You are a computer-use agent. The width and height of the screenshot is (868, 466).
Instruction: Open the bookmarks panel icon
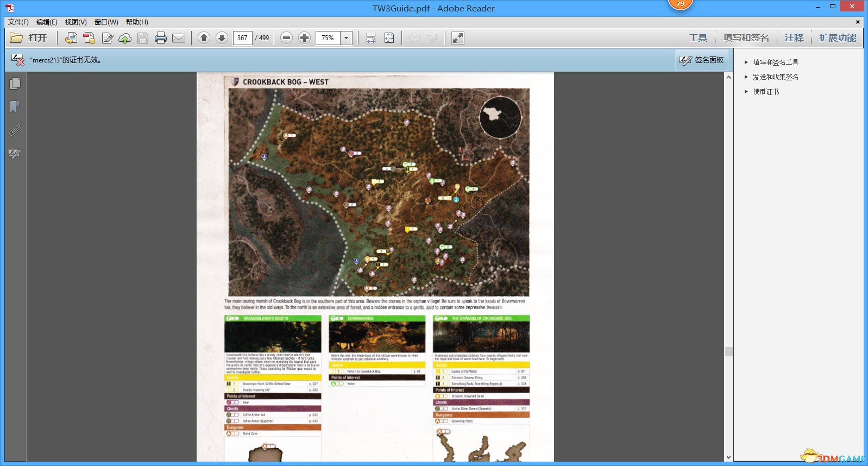[x=15, y=106]
